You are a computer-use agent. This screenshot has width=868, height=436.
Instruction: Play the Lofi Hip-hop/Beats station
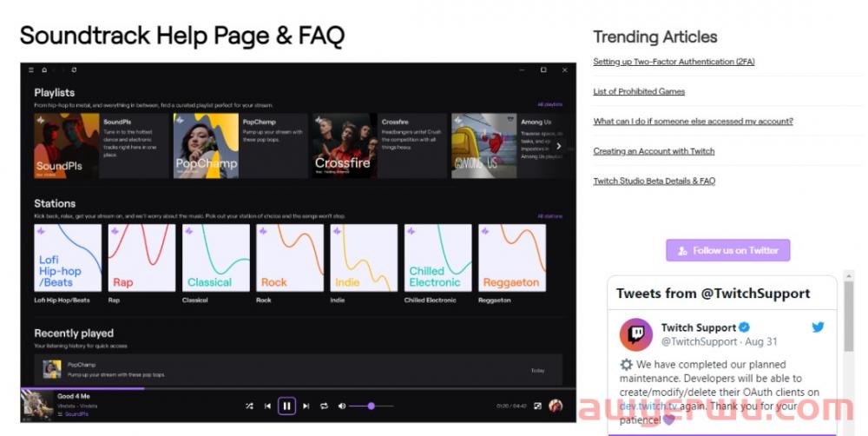[68, 258]
